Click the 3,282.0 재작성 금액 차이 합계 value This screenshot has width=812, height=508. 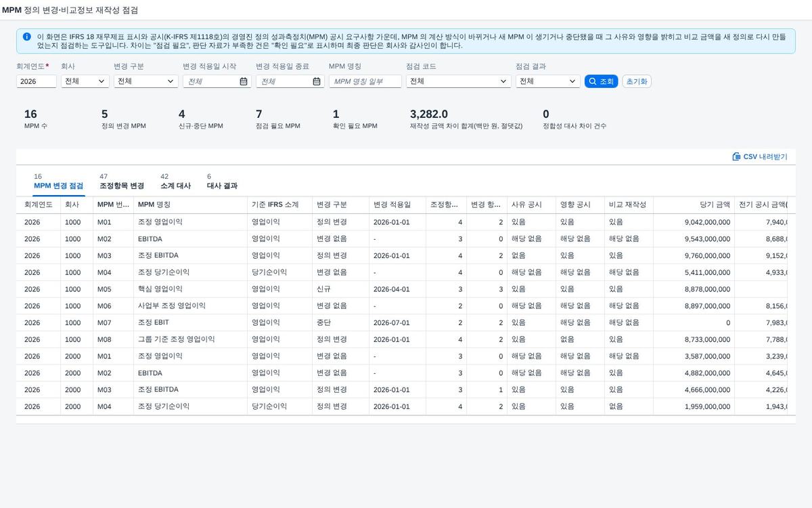click(429, 114)
